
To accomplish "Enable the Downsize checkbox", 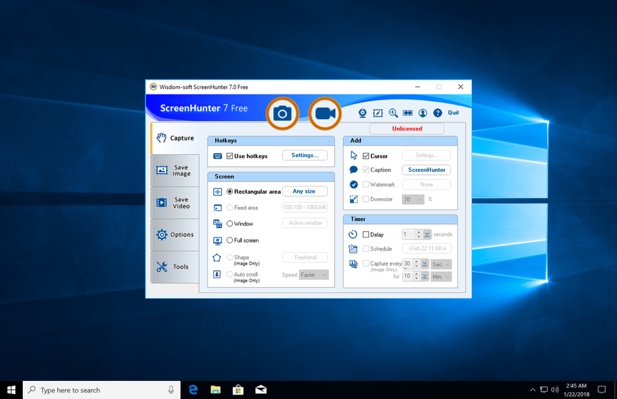I will click(366, 199).
